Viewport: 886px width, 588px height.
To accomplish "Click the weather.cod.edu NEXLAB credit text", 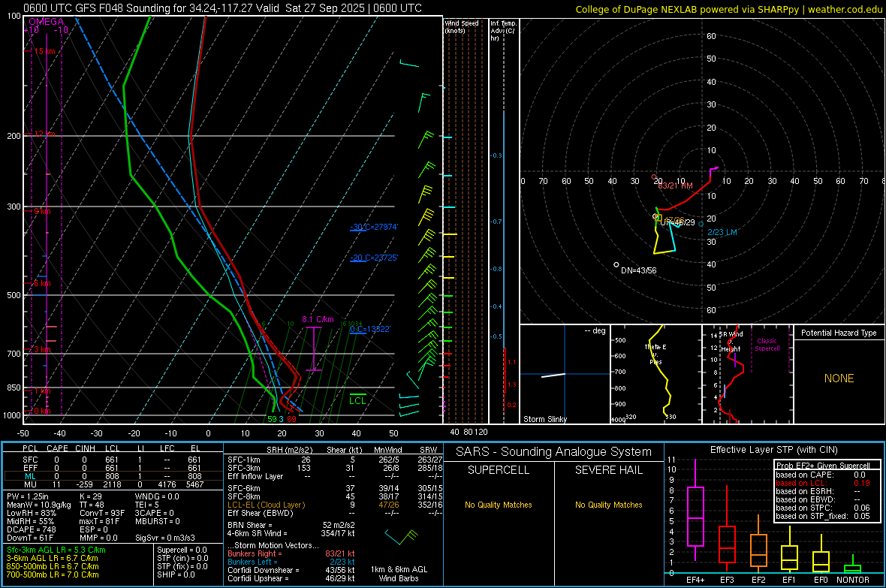I will point(728,9).
